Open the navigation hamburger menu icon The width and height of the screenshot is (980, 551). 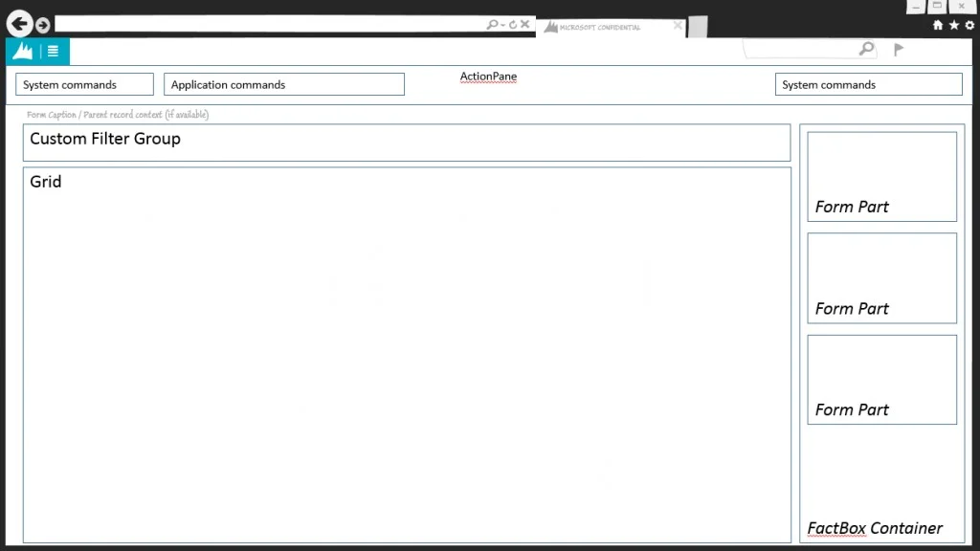54,52
